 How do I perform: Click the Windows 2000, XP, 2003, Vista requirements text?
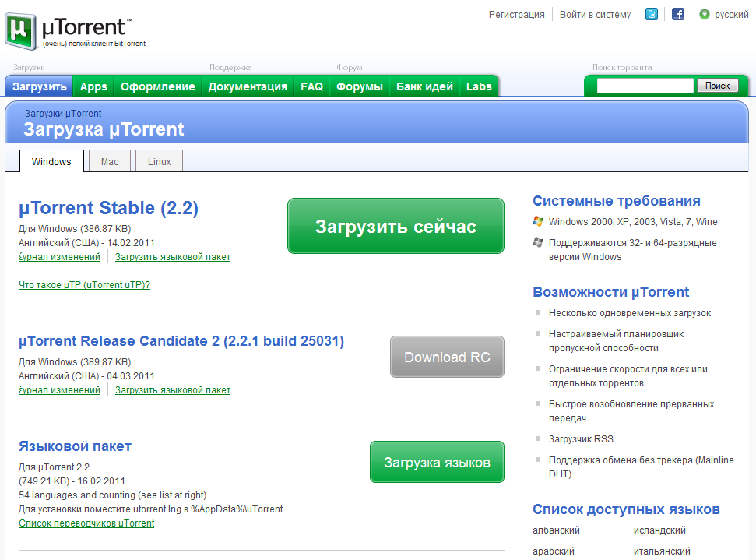tap(633, 222)
